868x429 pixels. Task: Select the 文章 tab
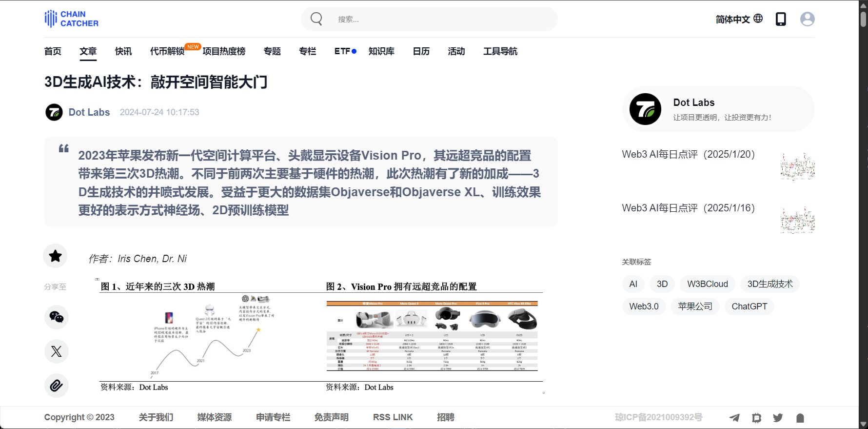88,51
